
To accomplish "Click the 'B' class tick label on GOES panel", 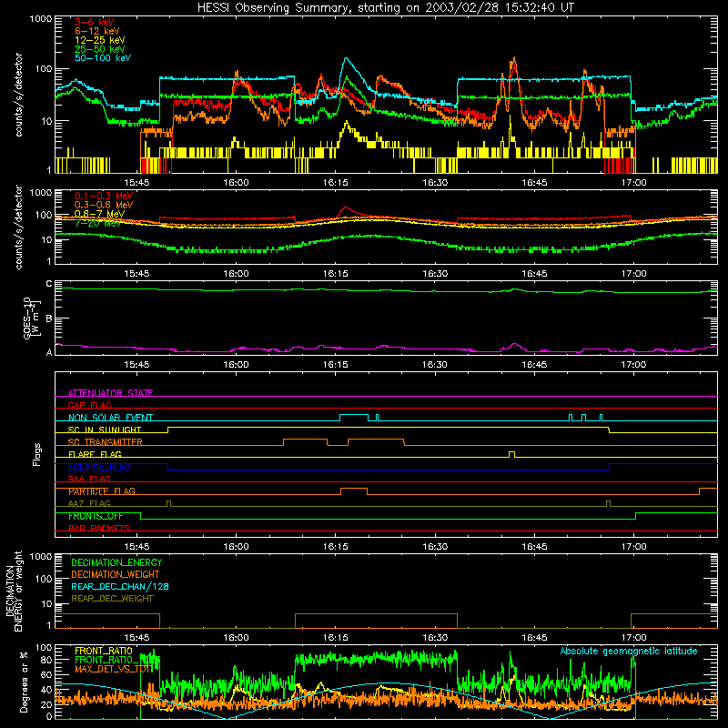I will pyautogui.click(x=49, y=318).
